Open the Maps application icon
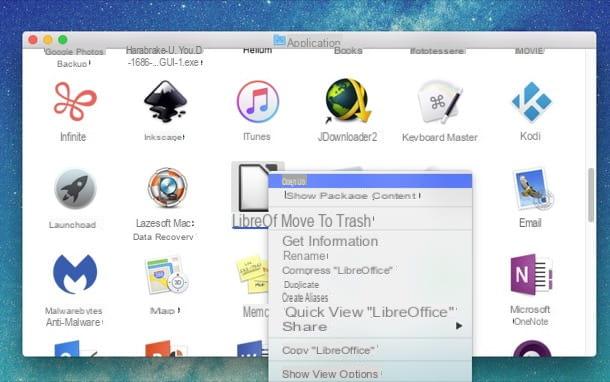Screen dimensions: 610x382 (167, 275)
